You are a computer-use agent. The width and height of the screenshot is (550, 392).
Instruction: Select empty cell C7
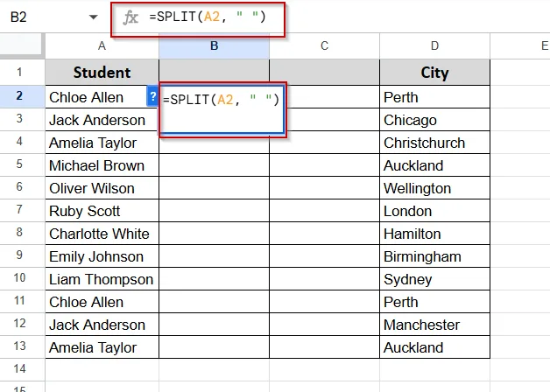(x=324, y=211)
